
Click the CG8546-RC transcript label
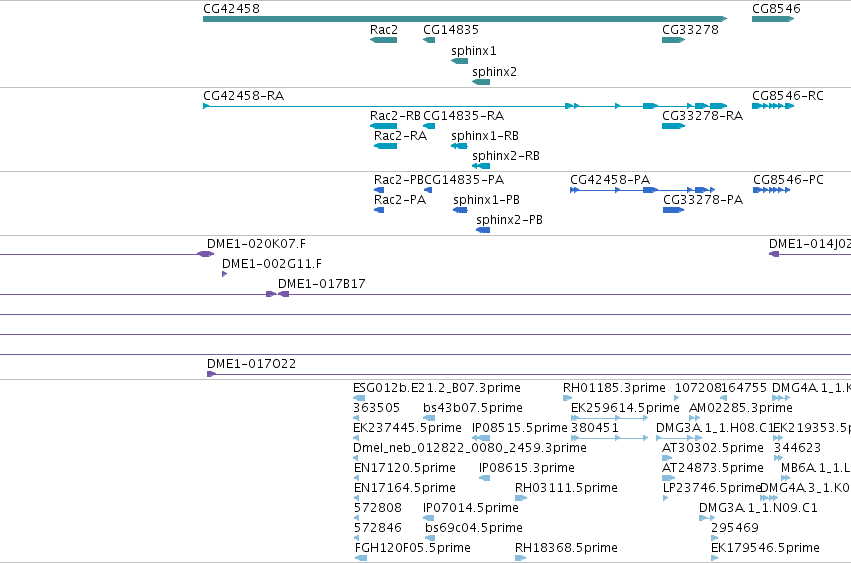[x=788, y=96]
